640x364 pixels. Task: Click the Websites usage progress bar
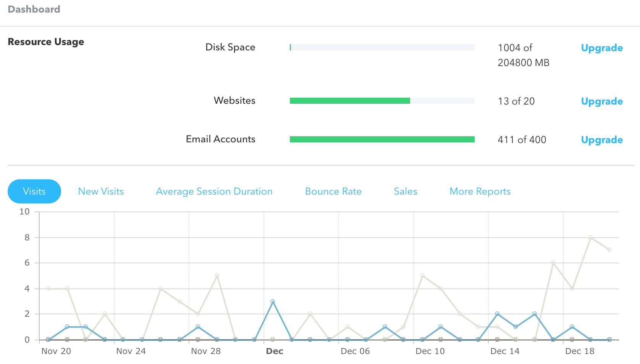(x=382, y=101)
